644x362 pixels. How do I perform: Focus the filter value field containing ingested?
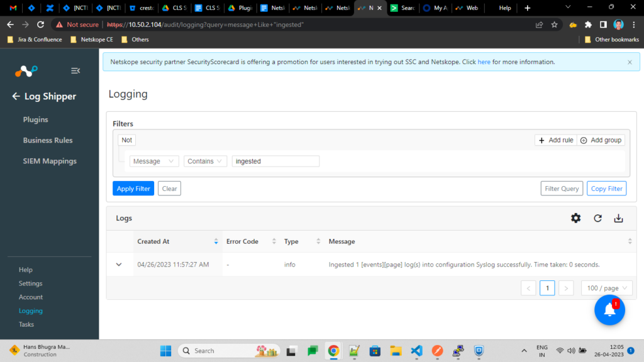[275, 162]
